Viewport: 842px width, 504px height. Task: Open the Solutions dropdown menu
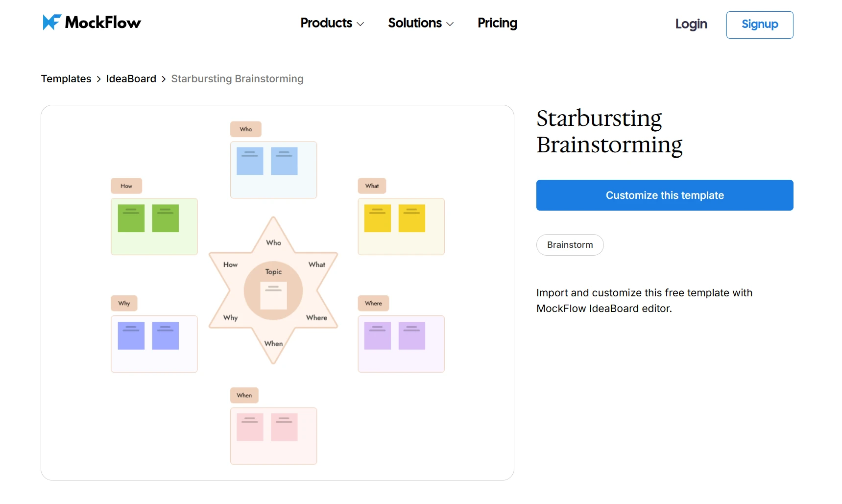click(x=415, y=23)
